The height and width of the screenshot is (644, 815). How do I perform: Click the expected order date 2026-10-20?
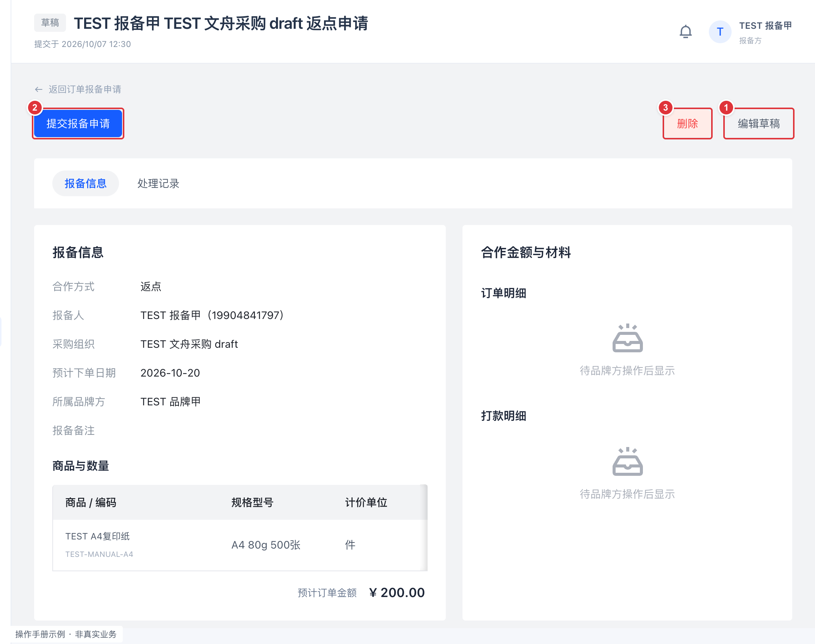[170, 373]
